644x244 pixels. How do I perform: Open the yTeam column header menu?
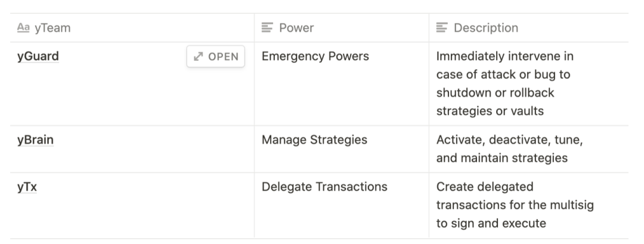tap(132, 27)
